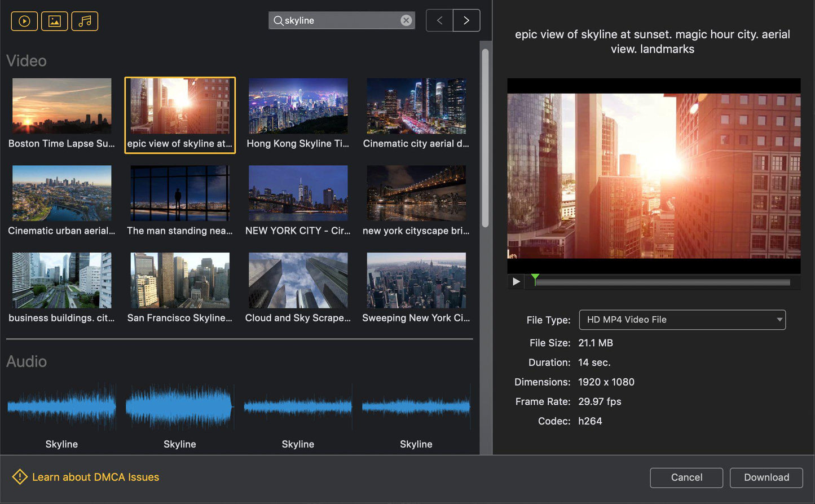
Task: Select the video media filter icon
Action: [24, 21]
